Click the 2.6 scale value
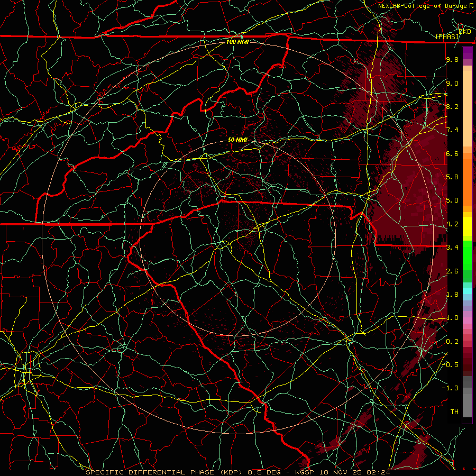Image resolution: width=476 pixels, height=476 pixels. [452, 271]
